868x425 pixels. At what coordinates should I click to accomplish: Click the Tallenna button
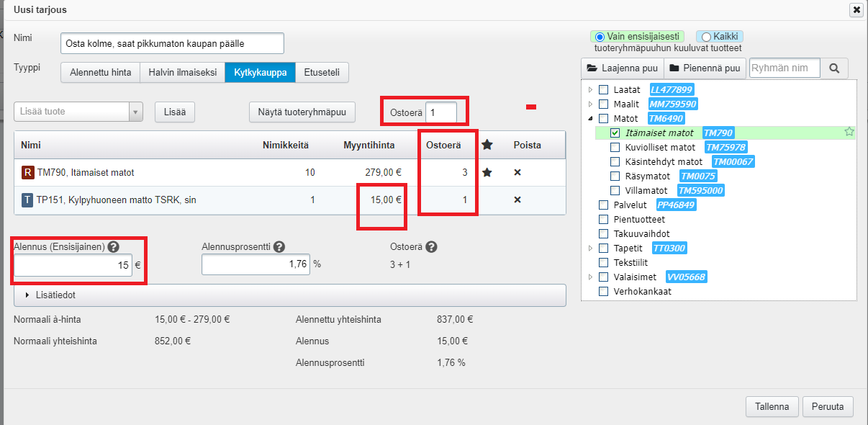pos(772,406)
